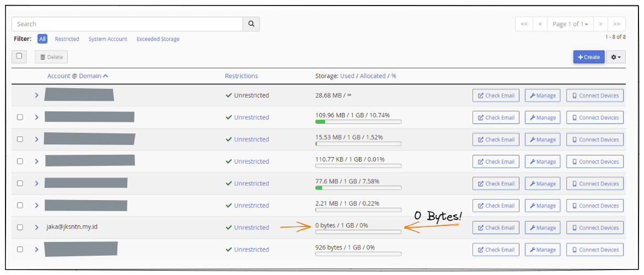Go to the last page arrows
This screenshot has width=644, height=275.
(616, 24)
